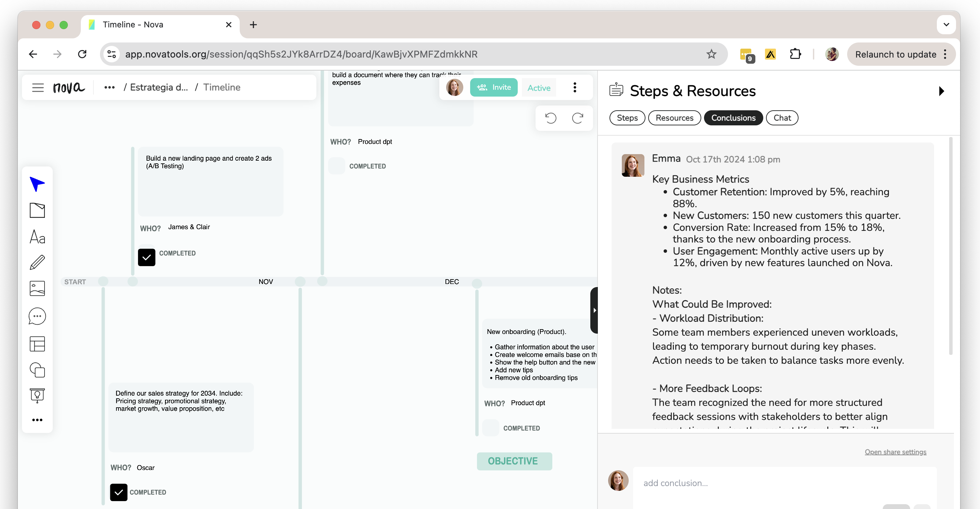Uncheck COMPLETED for Oscar's sales strategy

coord(119,492)
